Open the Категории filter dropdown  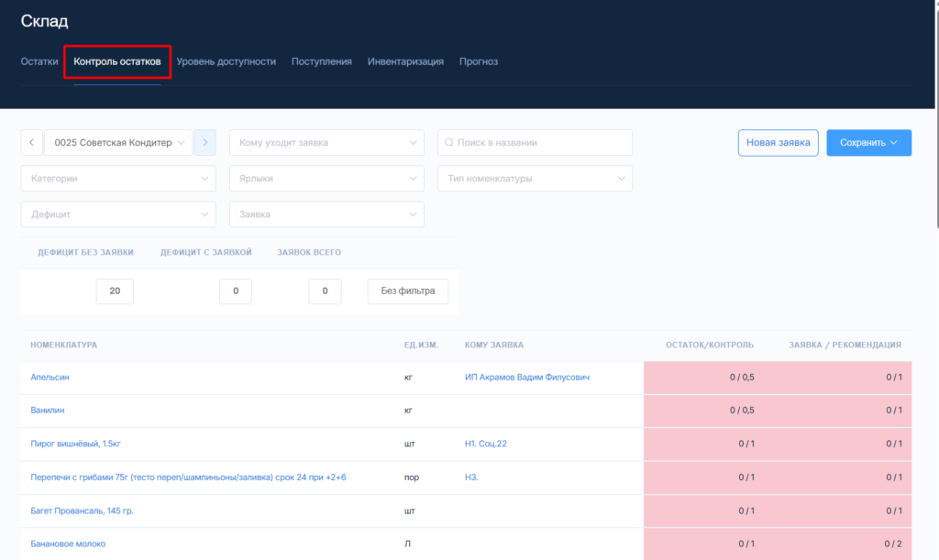[118, 179]
